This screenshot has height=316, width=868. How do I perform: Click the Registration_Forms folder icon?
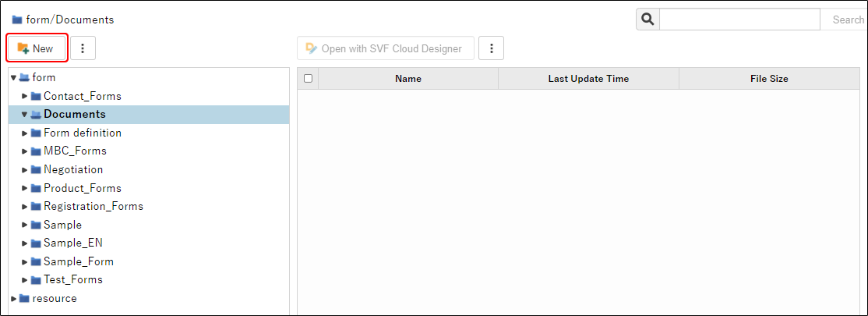click(36, 206)
